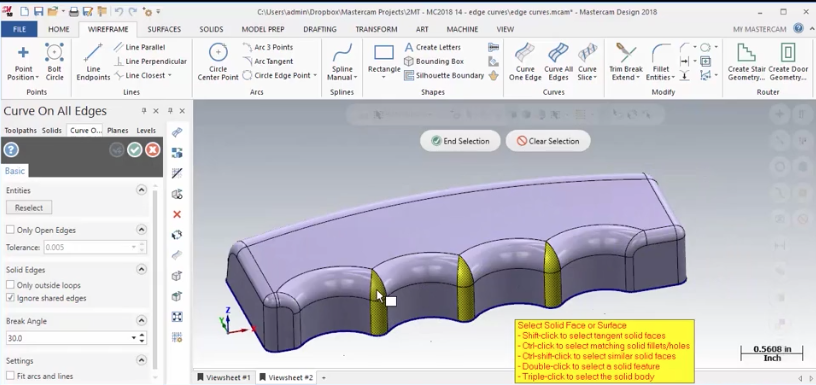
Task: Start the Spline Manual tool
Action: point(342,62)
